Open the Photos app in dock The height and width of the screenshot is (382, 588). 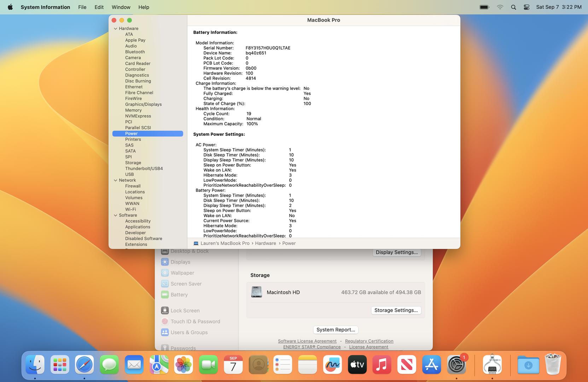[184, 365]
